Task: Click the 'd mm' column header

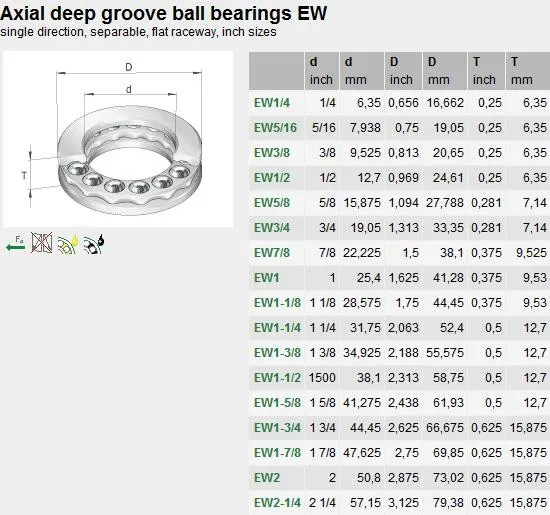Action: click(x=362, y=71)
